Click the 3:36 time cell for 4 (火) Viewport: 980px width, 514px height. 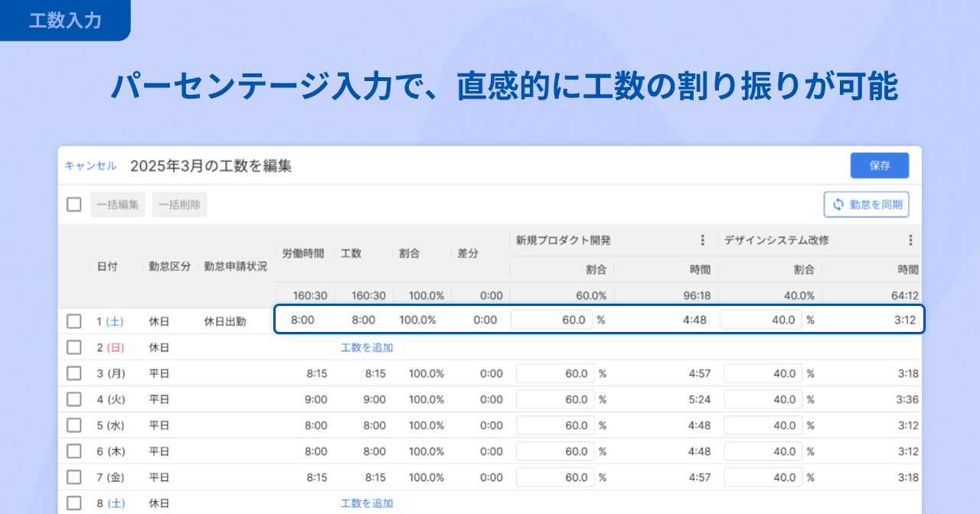[906, 399]
